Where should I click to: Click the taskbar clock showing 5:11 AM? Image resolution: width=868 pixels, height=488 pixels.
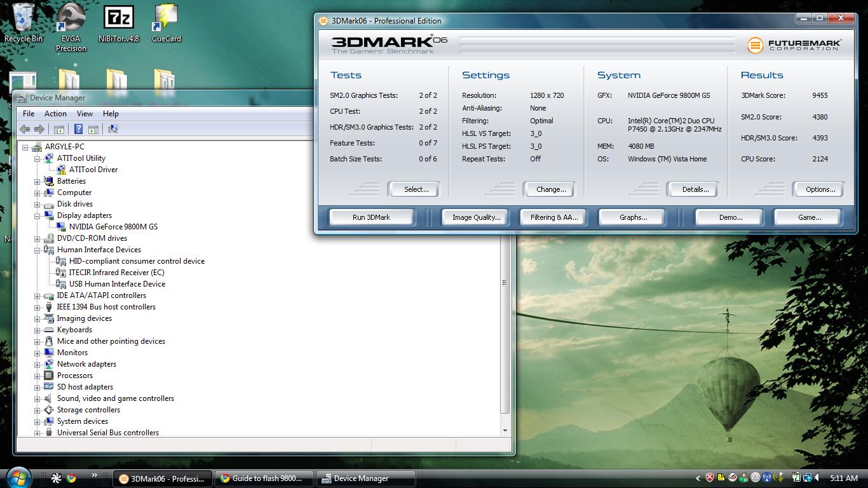tap(844, 478)
